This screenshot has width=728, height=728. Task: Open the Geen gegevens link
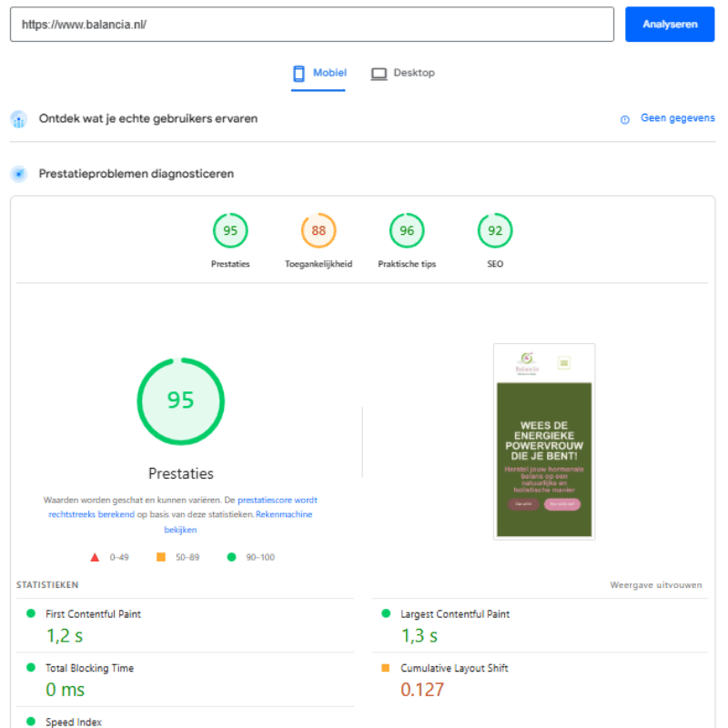click(x=677, y=118)
